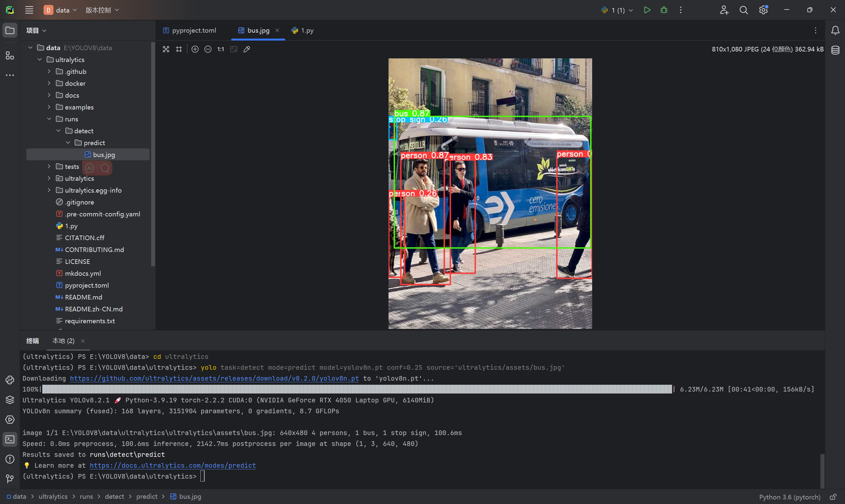
Task: Open the Python Console tool window
Action: (10, 380)
